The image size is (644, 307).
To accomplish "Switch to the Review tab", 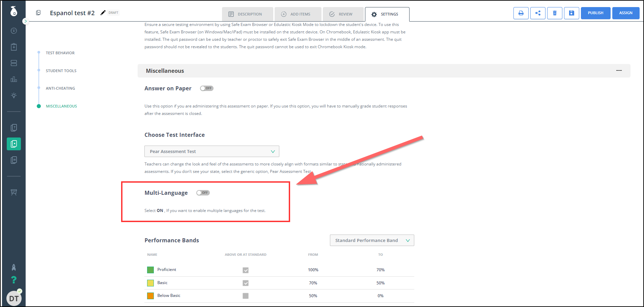I will (x=343, y=14).
